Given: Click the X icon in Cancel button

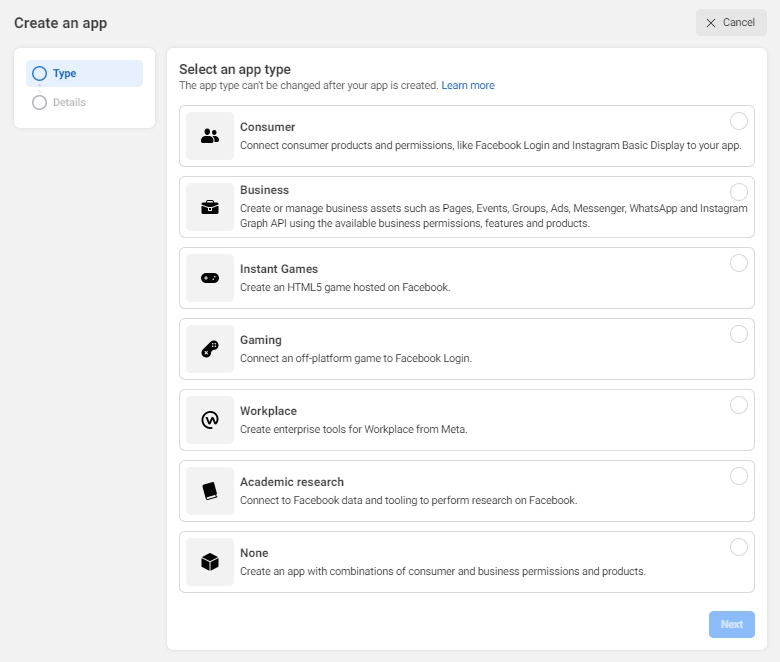Looking at the screenshot, I should pyautogui.click(x=711, y=23).
